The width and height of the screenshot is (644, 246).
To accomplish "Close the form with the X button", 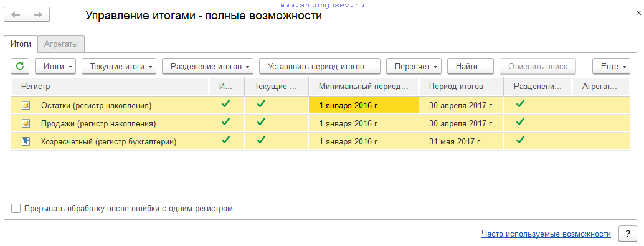I will (x=638, y=14).
